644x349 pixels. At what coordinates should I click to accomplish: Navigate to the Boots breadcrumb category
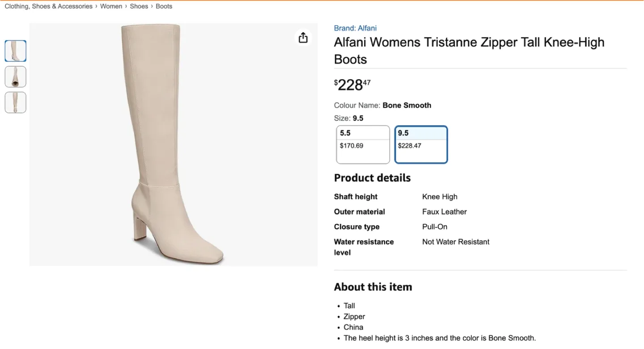[164, 6]
